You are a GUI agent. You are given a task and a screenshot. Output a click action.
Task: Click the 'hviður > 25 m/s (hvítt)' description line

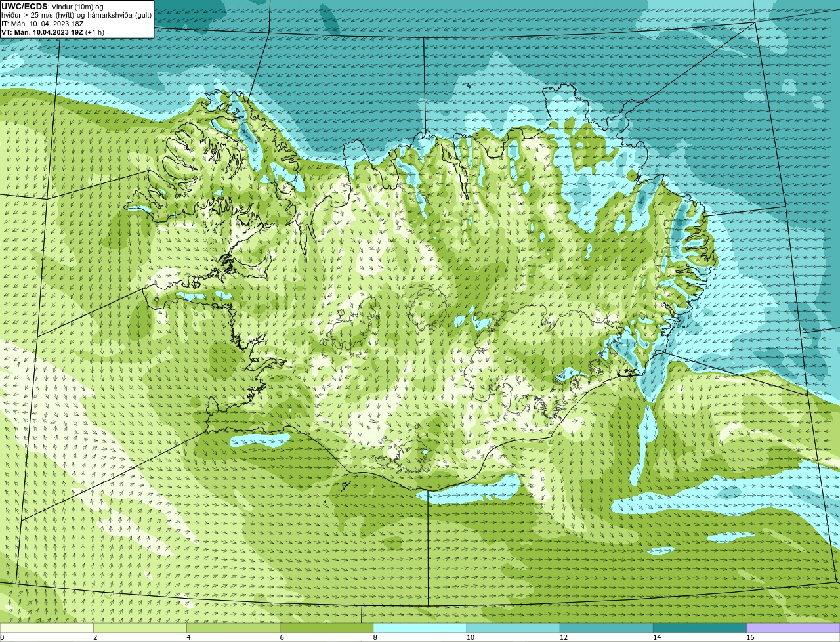(x=77, y=15)
